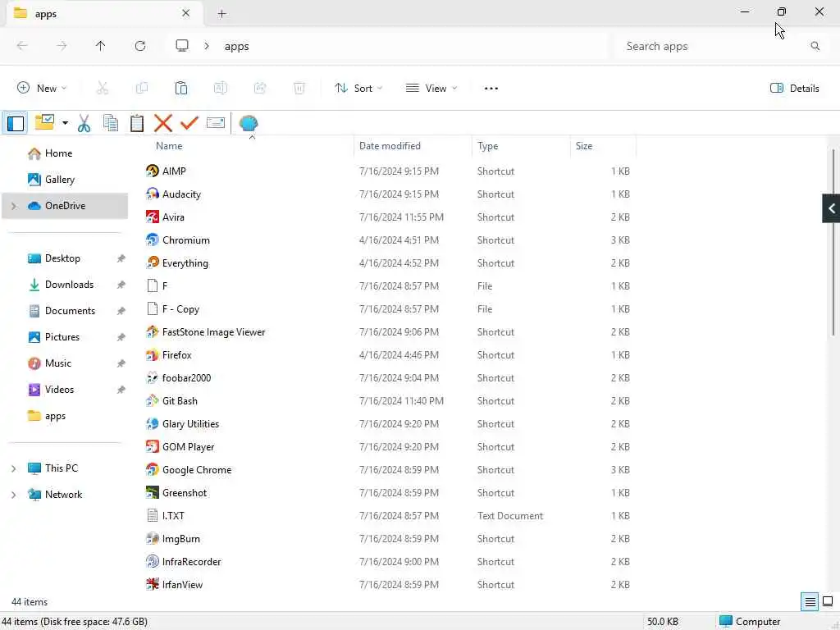Open Downloads in the navigation pane

point(69,285)
